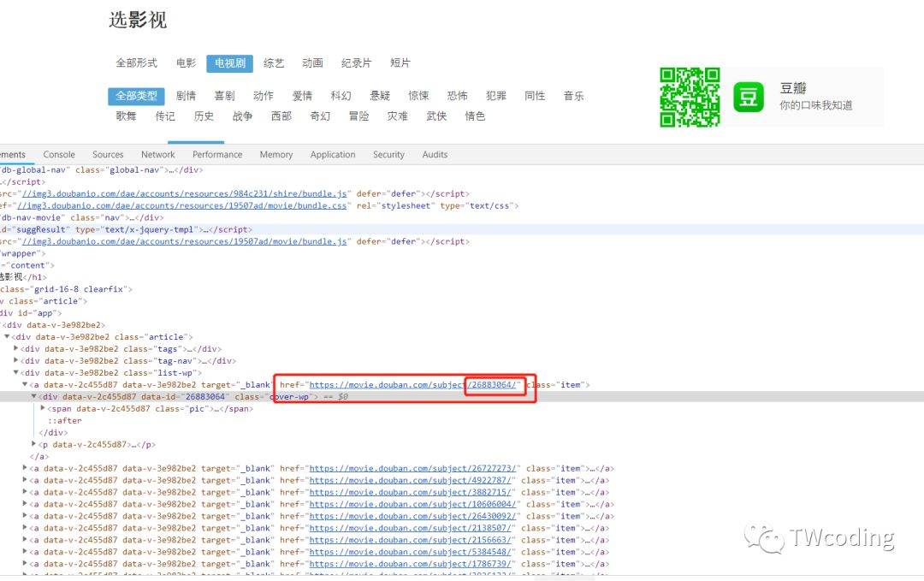The width and height of the screenshot is (924, 581).
Task: Select the 全部类型 genre tag
Action: coord(136,96)
